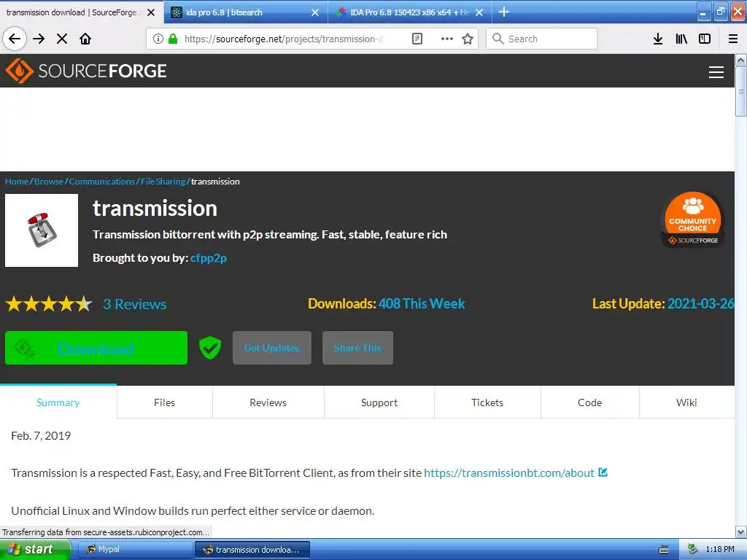The width and height of the screenshot is (747, 560).
Task: Follow the Home breadcrumb link
Action: (17, 182)
